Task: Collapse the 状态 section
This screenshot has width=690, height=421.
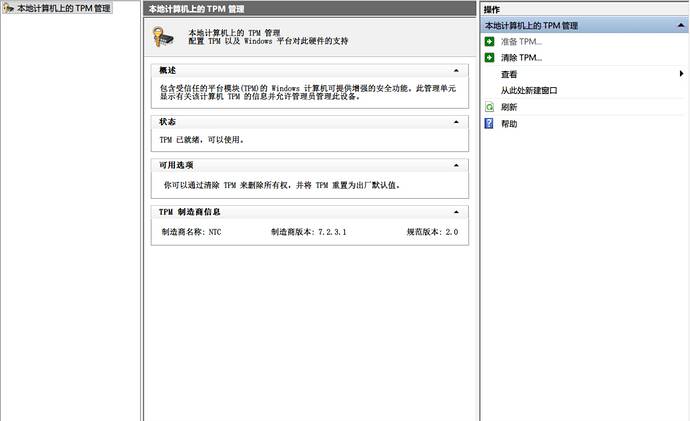Action: point(456,122)
